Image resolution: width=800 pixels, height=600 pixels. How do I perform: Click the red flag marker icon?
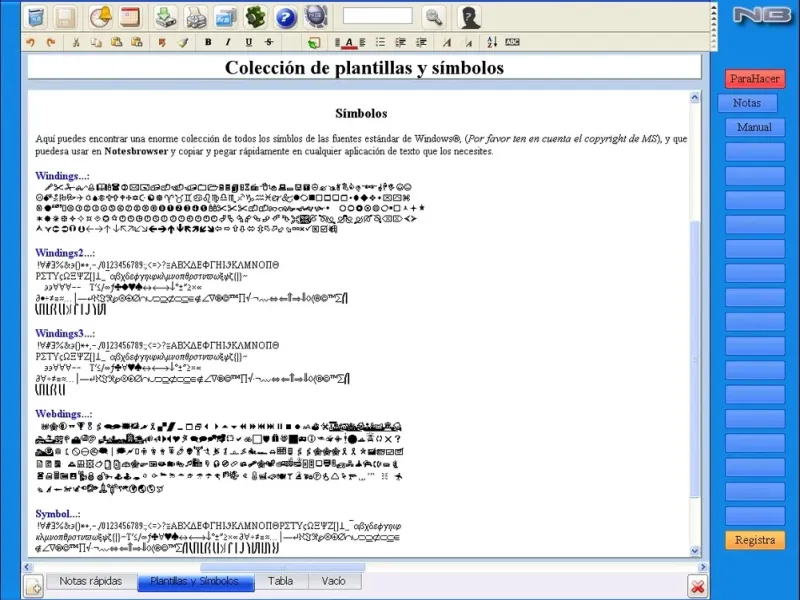162,42
